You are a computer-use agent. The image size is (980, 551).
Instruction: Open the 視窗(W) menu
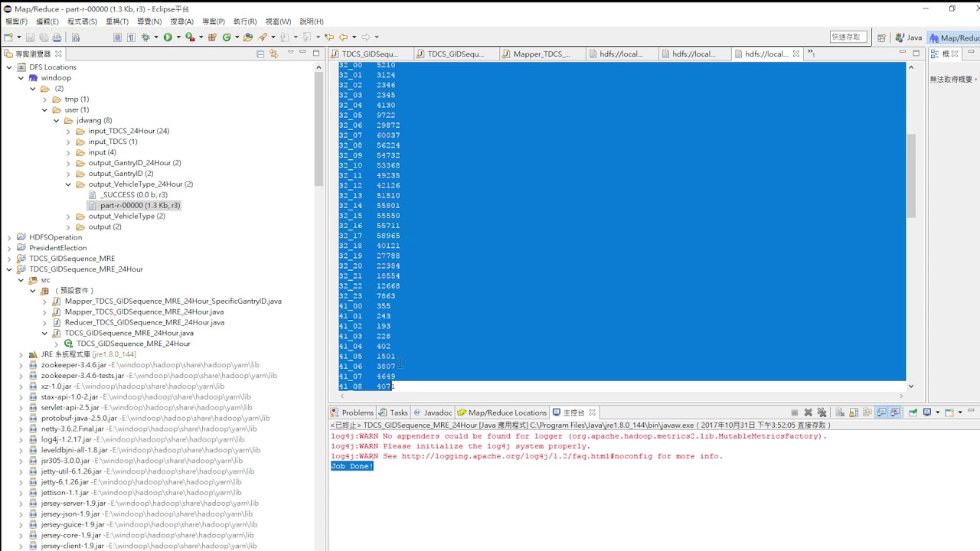pos(278,21)
